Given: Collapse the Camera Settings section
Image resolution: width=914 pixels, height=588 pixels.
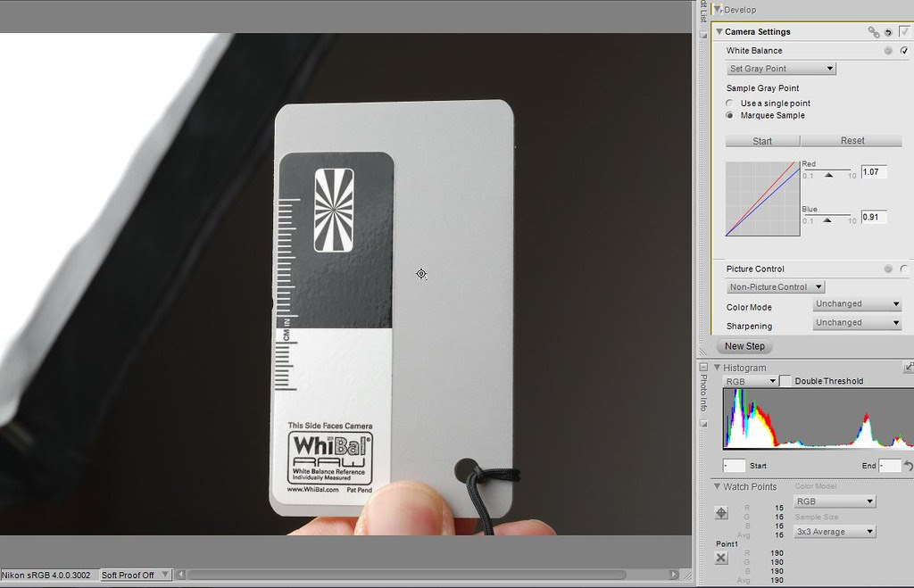Looking at the screenshot, I should click(719, 31).
